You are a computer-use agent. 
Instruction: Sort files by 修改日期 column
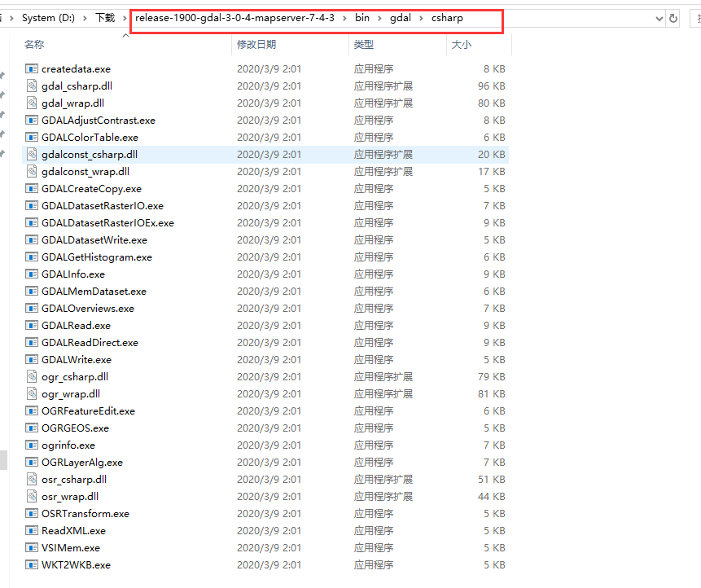256,45
